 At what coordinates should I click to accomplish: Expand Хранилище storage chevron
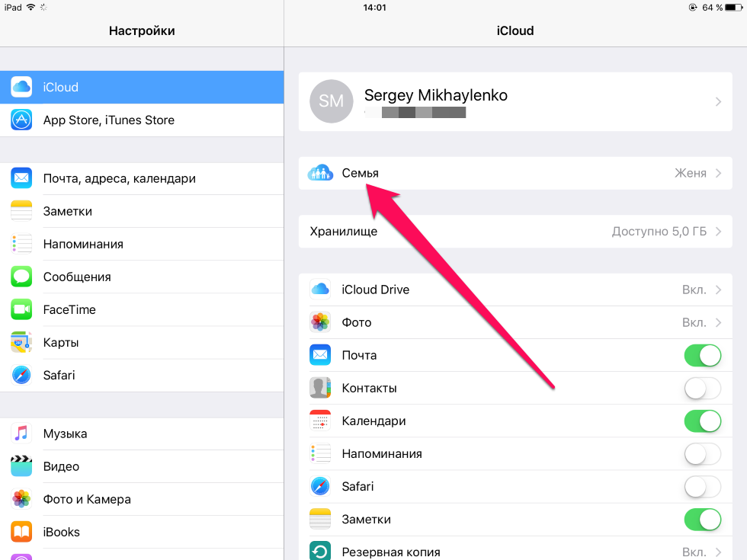[718, 232]
